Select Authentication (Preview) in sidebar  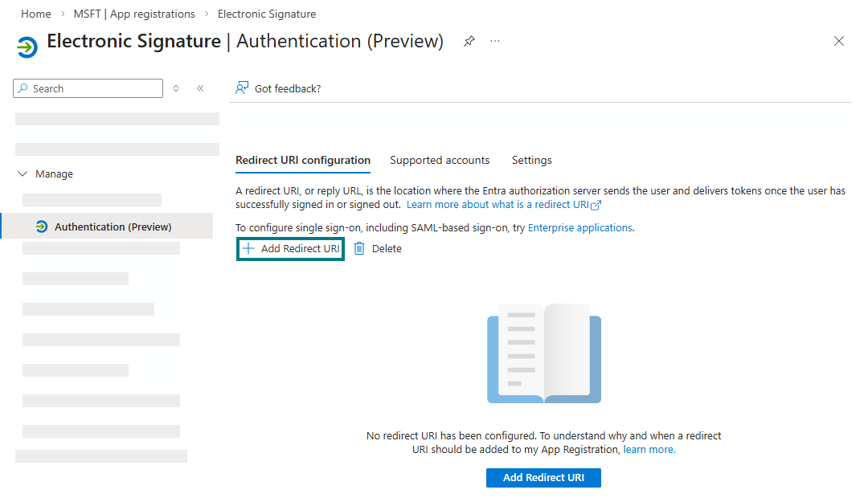[113, 227]
